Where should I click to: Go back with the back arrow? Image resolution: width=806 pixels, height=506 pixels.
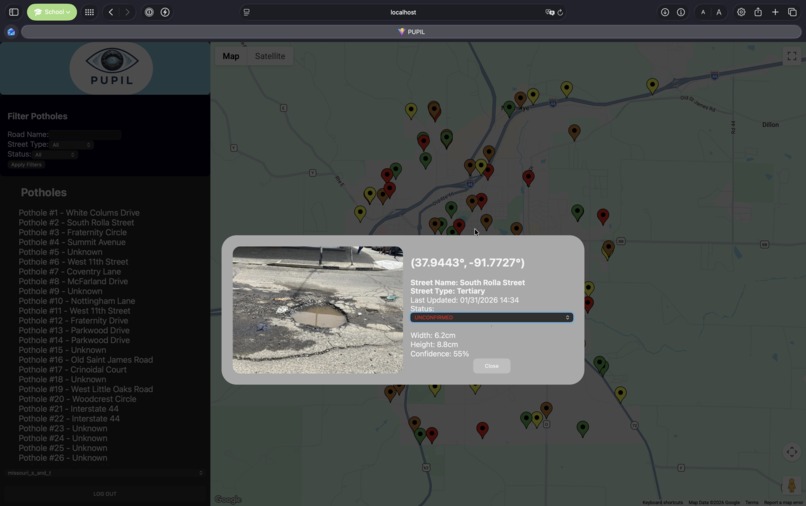111,12
